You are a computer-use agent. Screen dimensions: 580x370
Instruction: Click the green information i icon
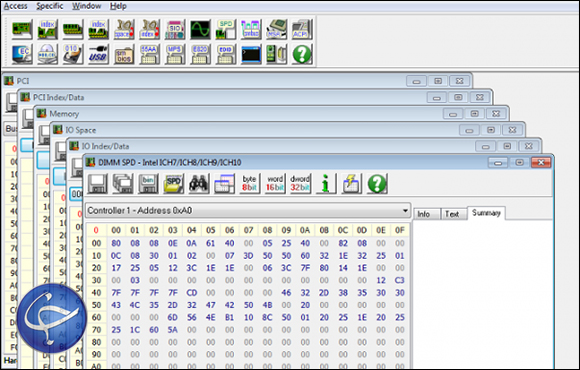(326, 184)
